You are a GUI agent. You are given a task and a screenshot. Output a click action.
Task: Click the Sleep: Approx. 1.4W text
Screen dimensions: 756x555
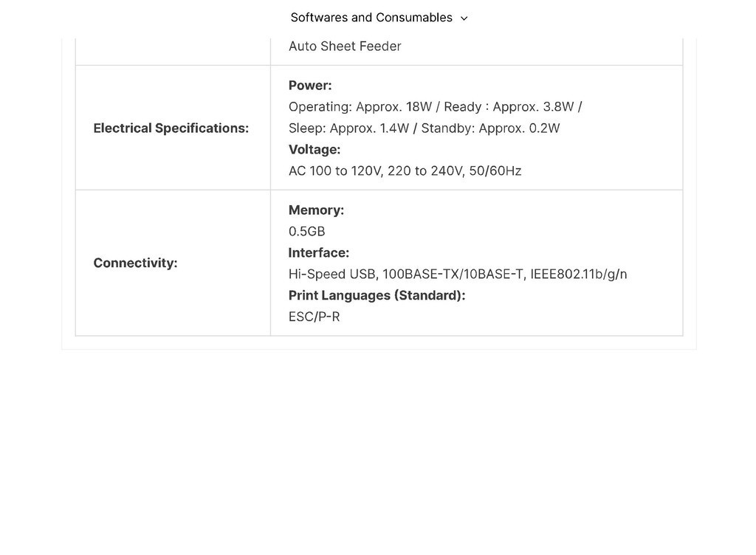[x=348, y=128]
